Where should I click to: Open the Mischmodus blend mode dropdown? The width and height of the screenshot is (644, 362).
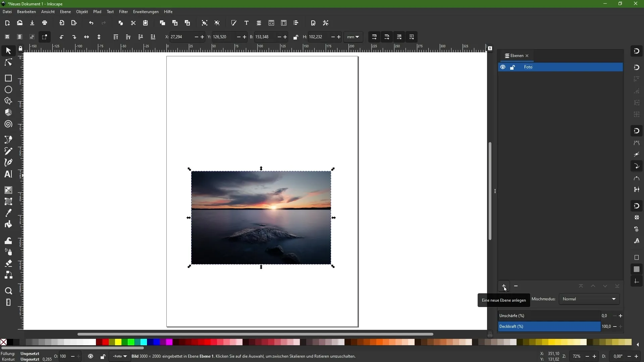point(588,299)
